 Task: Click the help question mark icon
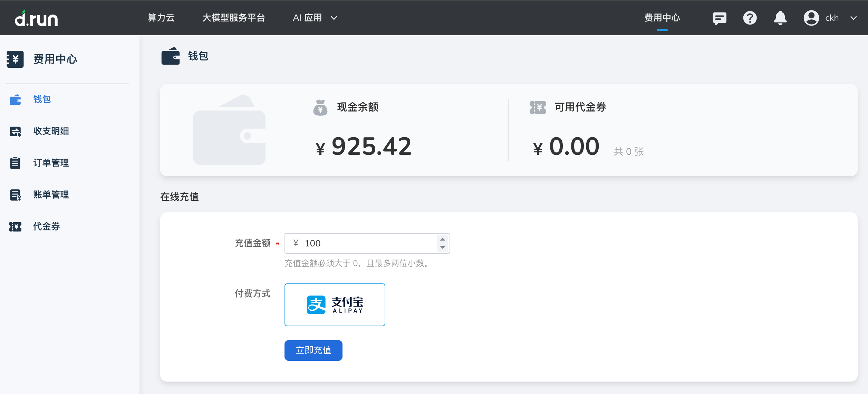pyautogui.click(x=750, y=18)
